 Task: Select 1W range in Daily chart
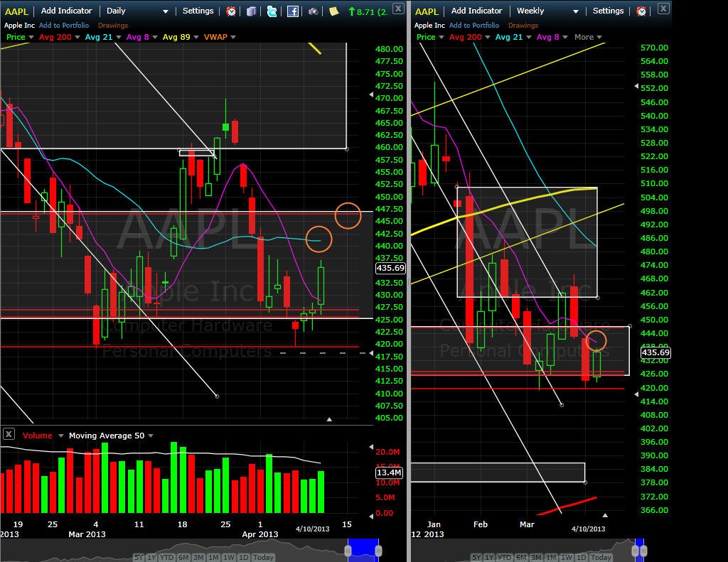[228, 557]
